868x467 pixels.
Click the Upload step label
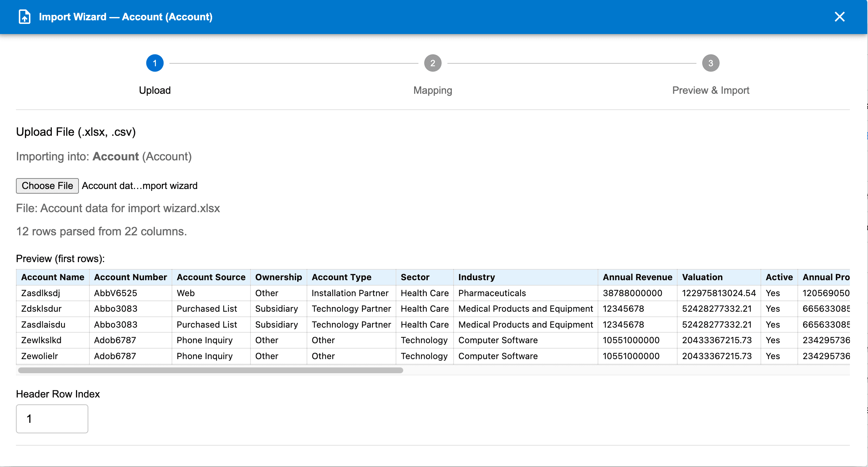tap(155, 90)
